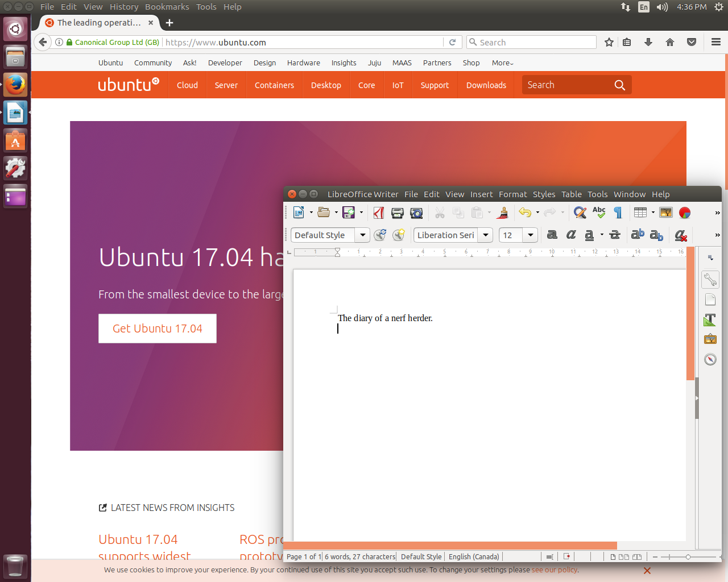728x582 pixels.
Task: Toggle formatting marks (pilcrow)
Action: (x=618, y=213)
